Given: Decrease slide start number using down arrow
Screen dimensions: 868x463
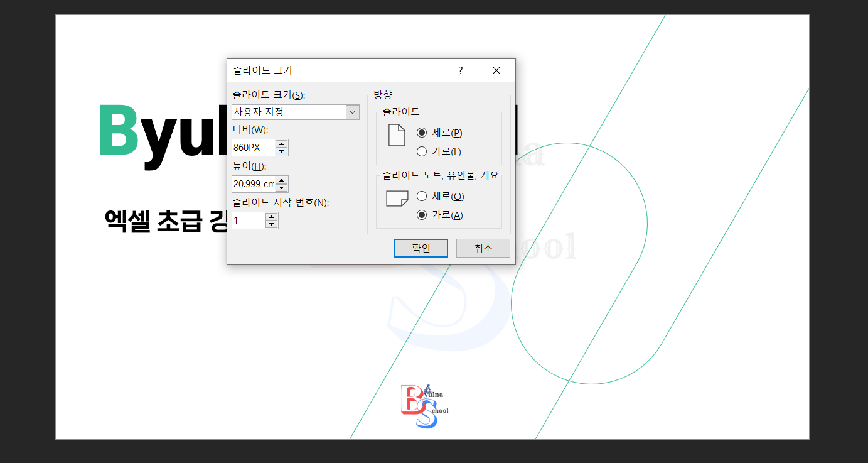Looking at the screenshot, I should tap(271, 224).
